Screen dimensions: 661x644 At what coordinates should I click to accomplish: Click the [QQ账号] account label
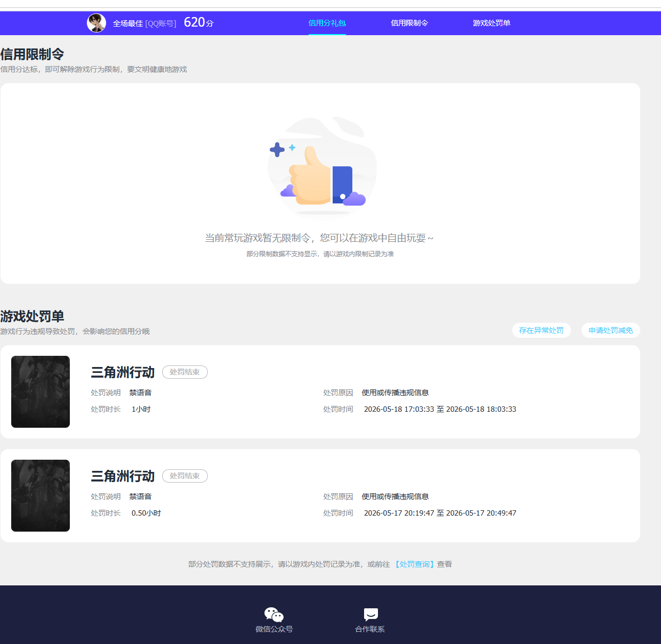[x=160, y=23]
